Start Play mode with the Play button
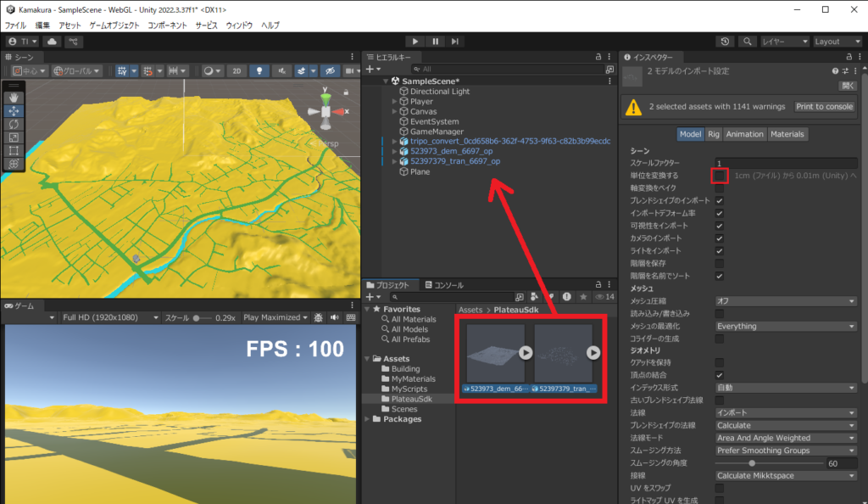Screen dimensions: 868x504 [415, 42]
